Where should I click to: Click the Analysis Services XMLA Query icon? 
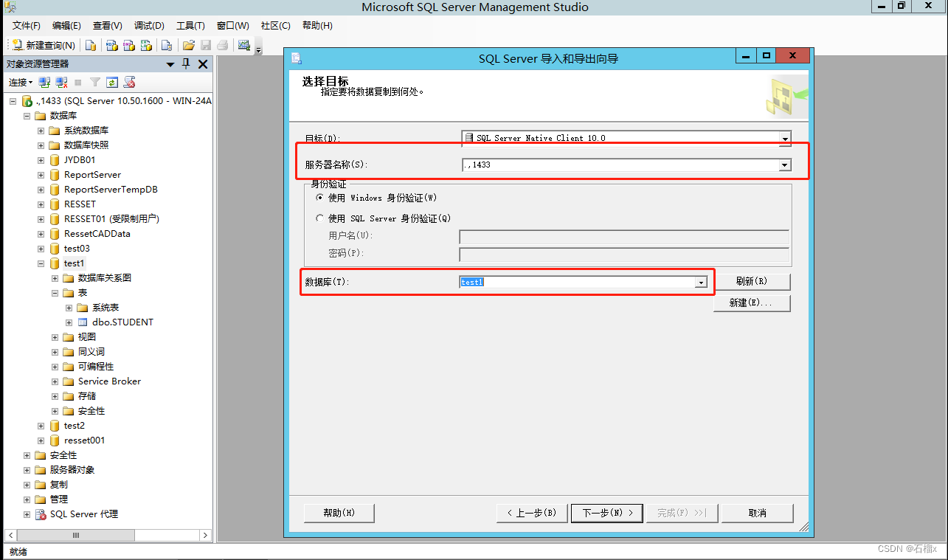(x=146, y=45)
